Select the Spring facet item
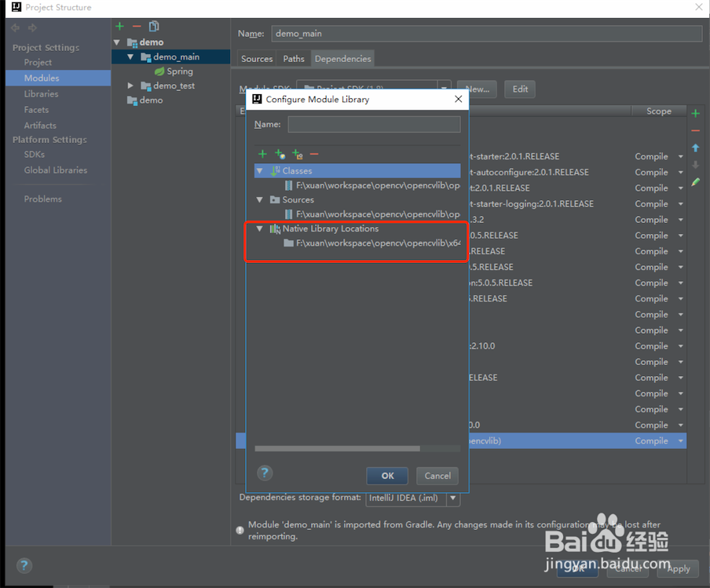Viewport: 710px width, 588px height. (179, 71)
